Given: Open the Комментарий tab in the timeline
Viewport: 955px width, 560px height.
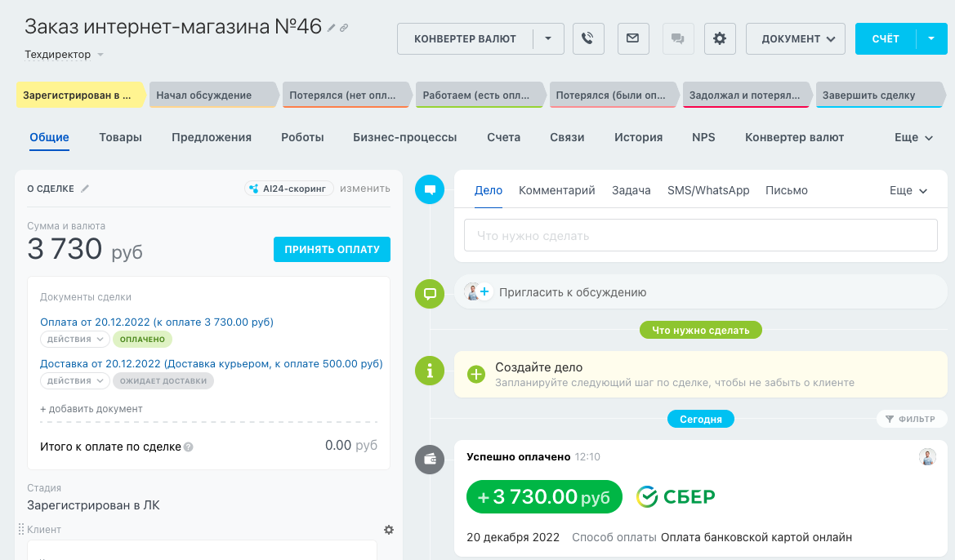Looking at the screenshot, I should 556,190.
